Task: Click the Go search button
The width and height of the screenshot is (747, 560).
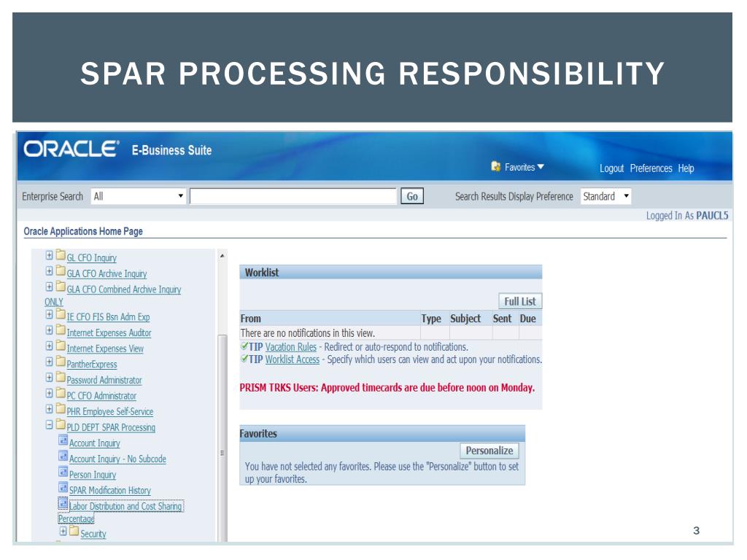Action: coord(412,196)
